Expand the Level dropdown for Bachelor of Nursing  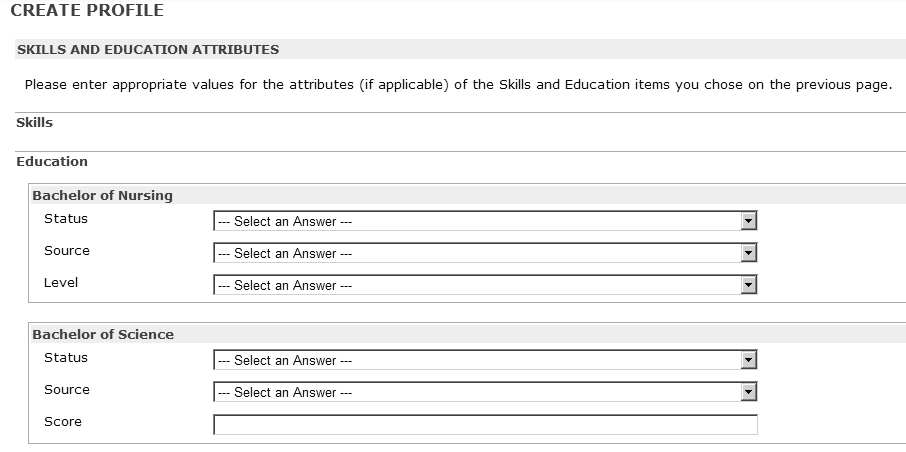[x=748, y=286]
